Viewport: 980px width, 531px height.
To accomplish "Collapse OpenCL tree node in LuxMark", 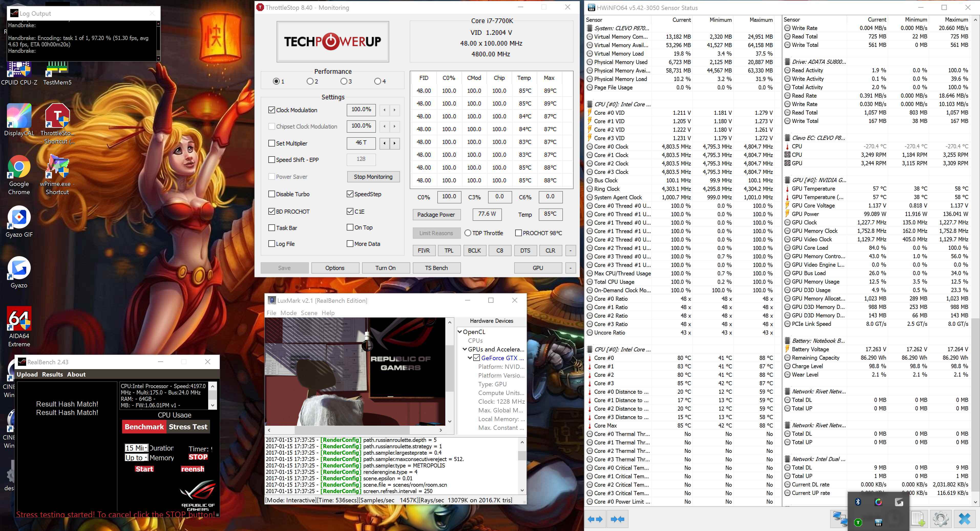I will click(x=460, y=331).
